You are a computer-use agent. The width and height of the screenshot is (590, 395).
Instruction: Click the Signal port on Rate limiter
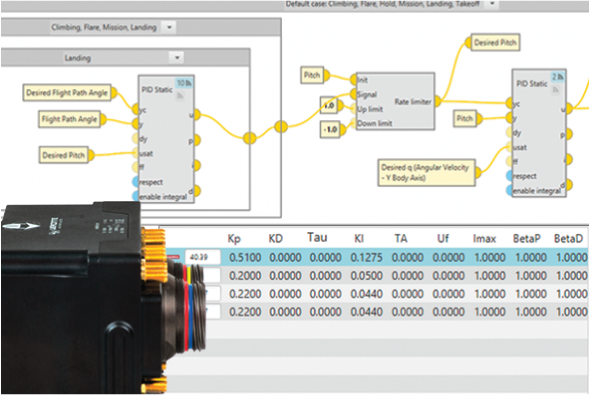[x=353, y=94]
